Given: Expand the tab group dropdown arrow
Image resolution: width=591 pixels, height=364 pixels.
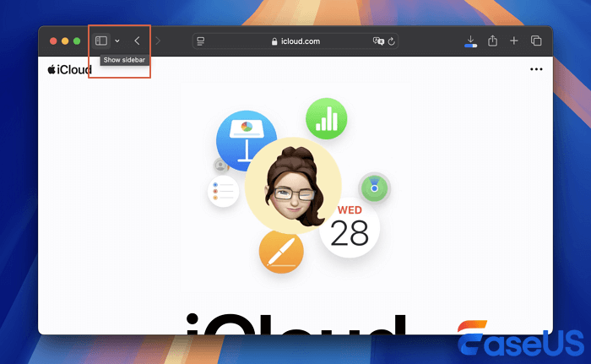Looking at the screenshot, I should [117, 41].
